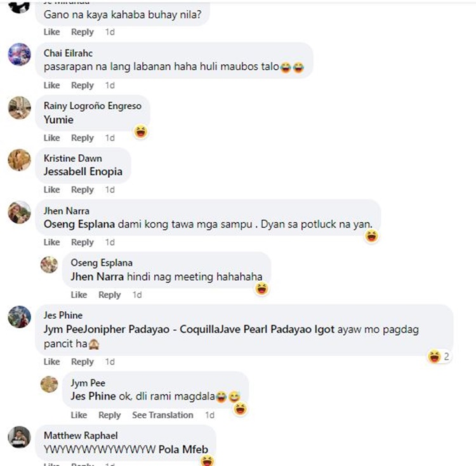Like Oseng Esplana's reply
Viewport: 476px width, 466px height.
click(x=79, y=295)
